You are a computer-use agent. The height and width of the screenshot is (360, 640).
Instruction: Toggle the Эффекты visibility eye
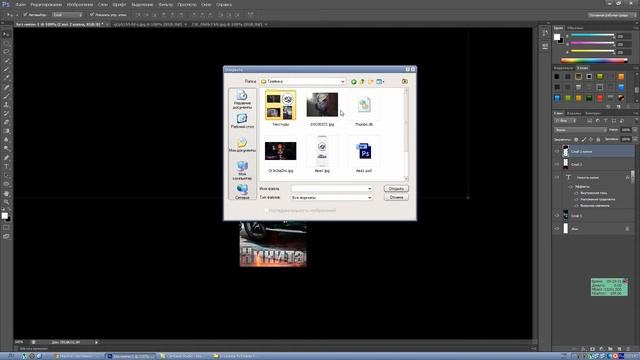pyautogui.click(x=571, y=187)
